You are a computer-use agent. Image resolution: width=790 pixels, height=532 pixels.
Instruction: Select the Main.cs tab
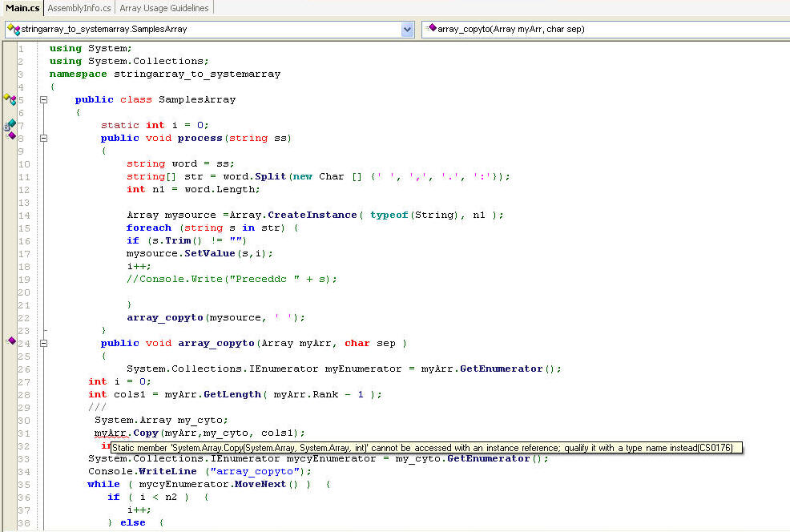click(x=22, y=8)
